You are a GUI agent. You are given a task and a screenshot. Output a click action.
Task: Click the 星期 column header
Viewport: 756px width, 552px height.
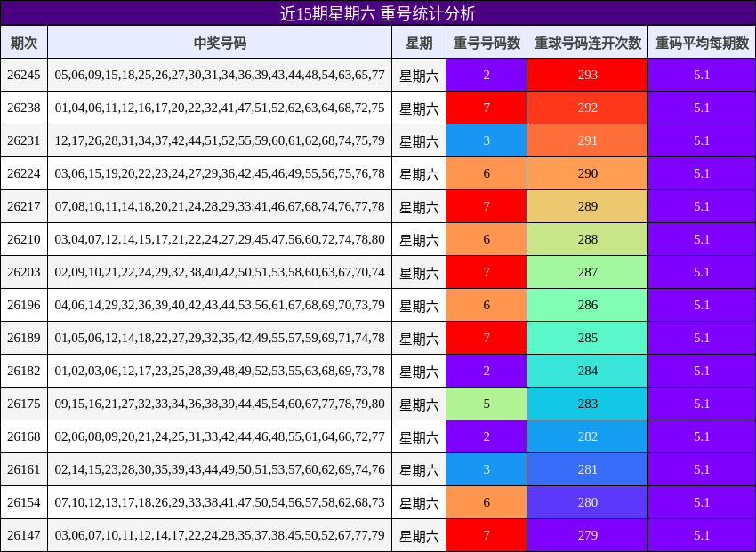click(x=419, y=43)
